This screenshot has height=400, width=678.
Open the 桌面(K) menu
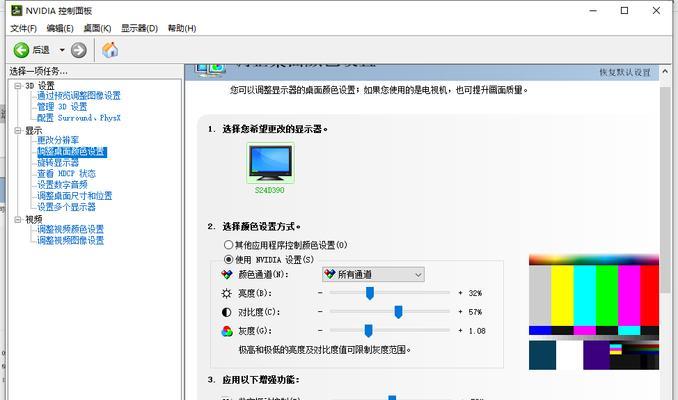point(97,29)
